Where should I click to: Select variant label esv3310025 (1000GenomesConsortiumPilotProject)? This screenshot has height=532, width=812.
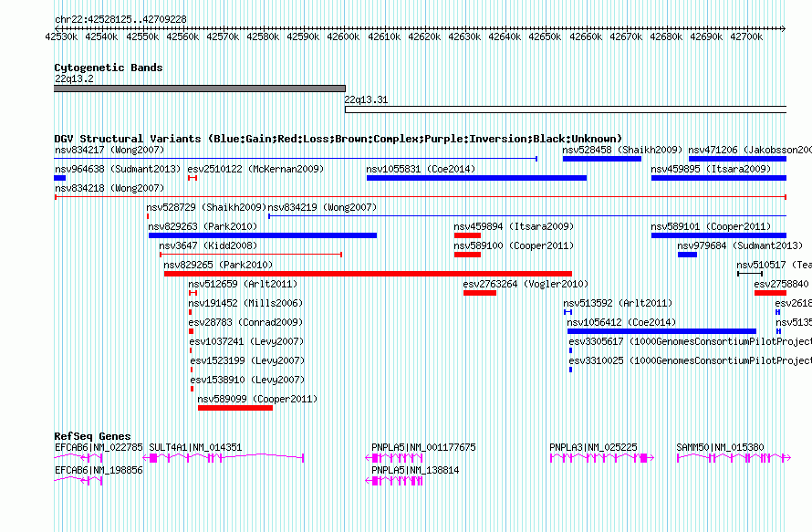691,360
